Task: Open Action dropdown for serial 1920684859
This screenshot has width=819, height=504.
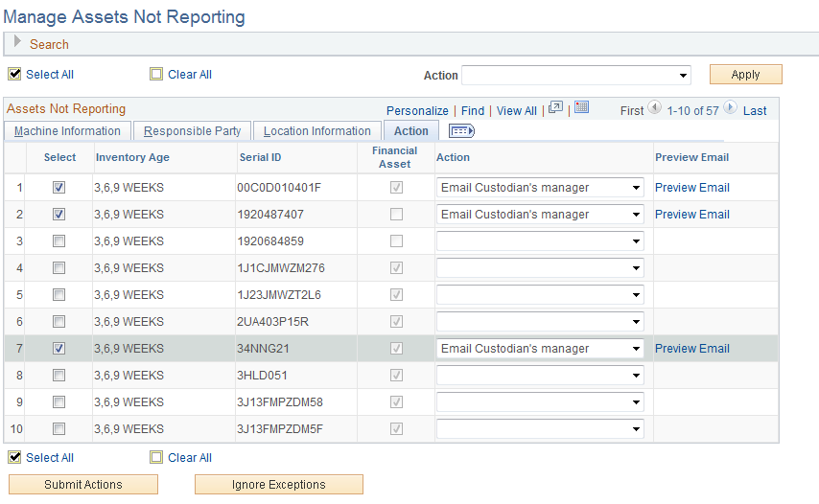Action: (x=540, y=241)
